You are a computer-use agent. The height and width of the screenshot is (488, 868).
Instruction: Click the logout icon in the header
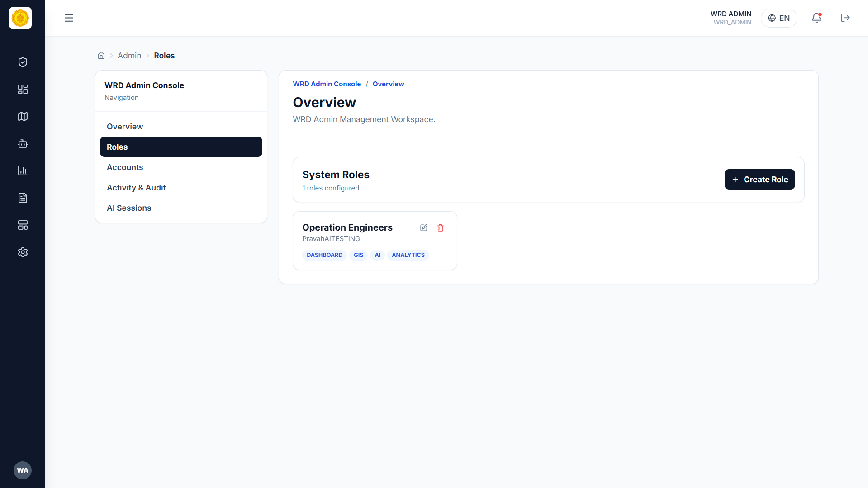coord(845,18)
